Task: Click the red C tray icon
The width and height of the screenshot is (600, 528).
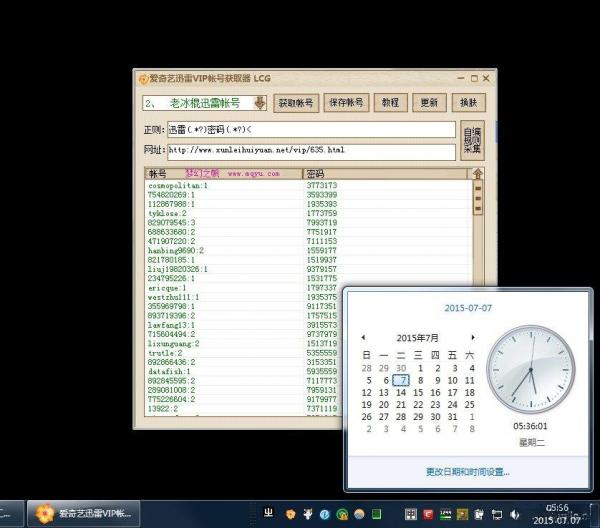Action: 428,514
